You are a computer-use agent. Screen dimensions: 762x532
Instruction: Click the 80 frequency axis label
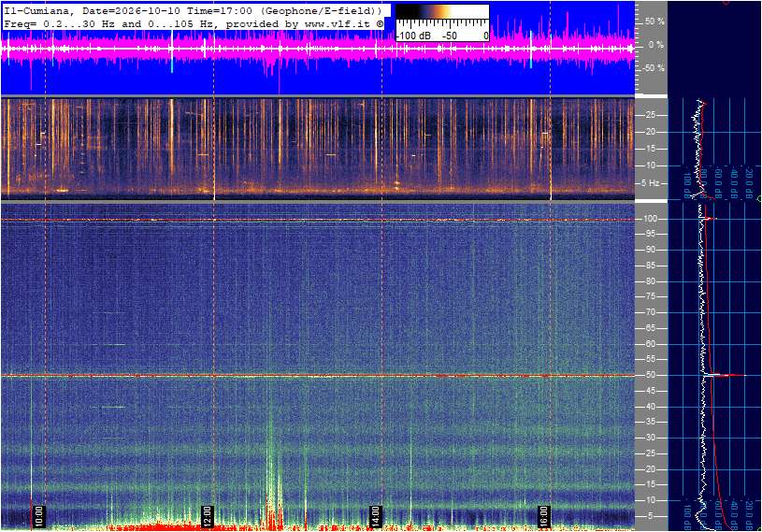click(x=650, y=281)
